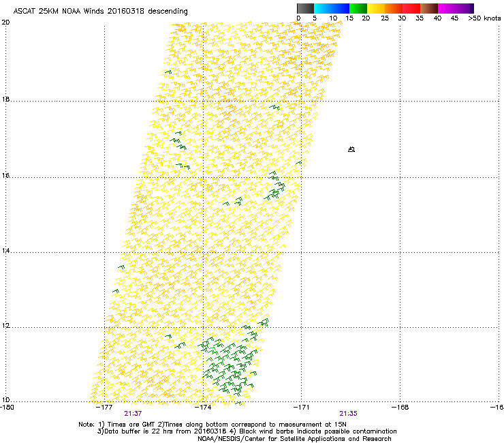
Task: Click the 10 latitude axis label
Action: [5, 400]
